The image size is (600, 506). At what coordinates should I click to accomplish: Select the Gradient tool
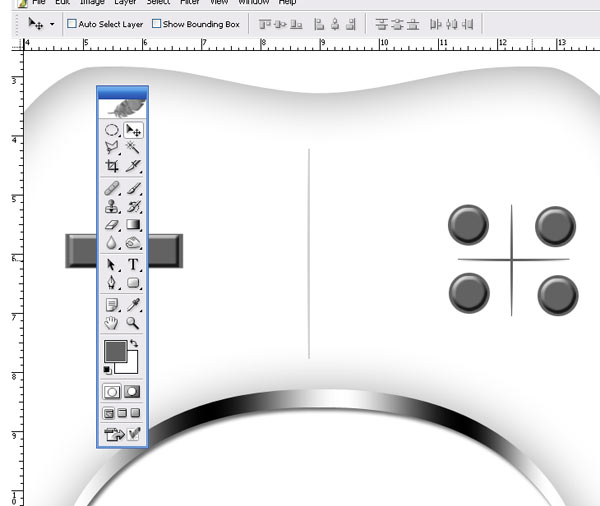[133, 225]
